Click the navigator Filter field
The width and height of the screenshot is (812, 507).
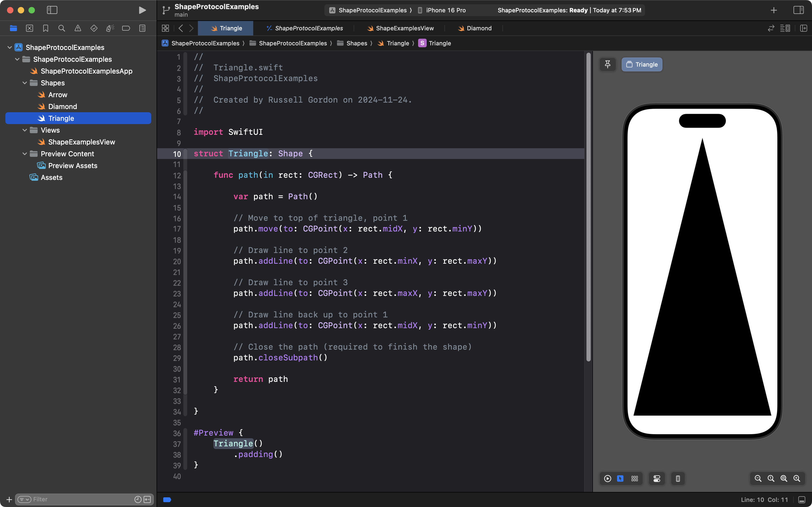coord(81,499)
